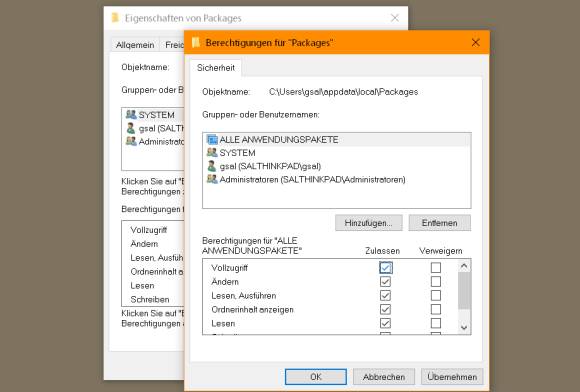Viewport: 580px width, 392px height.
Task: Click the permissions list scroll-up arrow
Action: [x=464, y=266]
